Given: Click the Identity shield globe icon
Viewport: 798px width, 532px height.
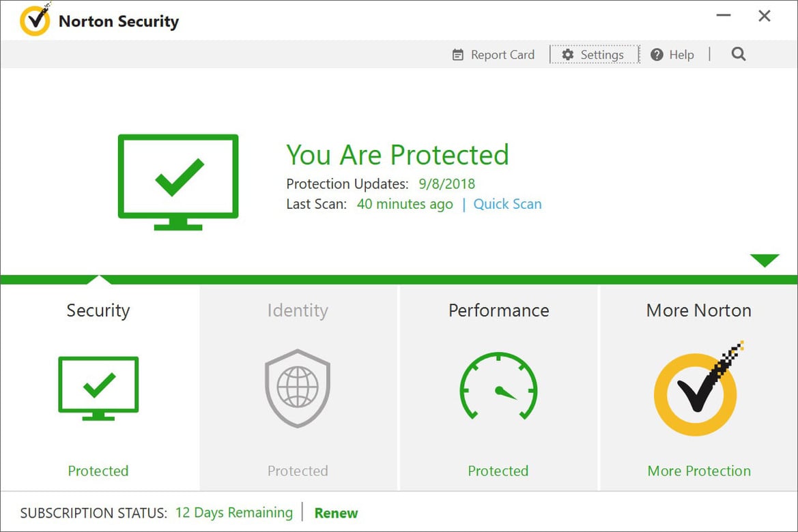Looking at the screenshot, I should 298,388.
